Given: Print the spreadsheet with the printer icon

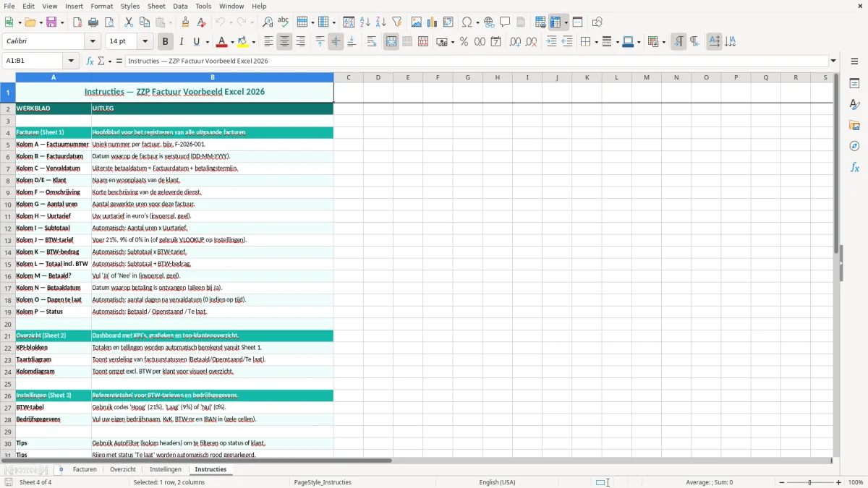Looking at the screenshot, I should [x=93, y=22].
